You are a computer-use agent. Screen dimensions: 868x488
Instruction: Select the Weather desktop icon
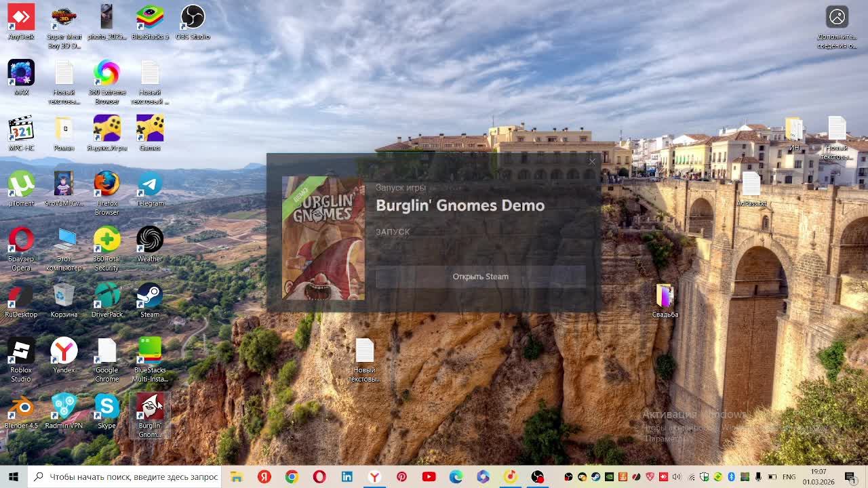150,245
